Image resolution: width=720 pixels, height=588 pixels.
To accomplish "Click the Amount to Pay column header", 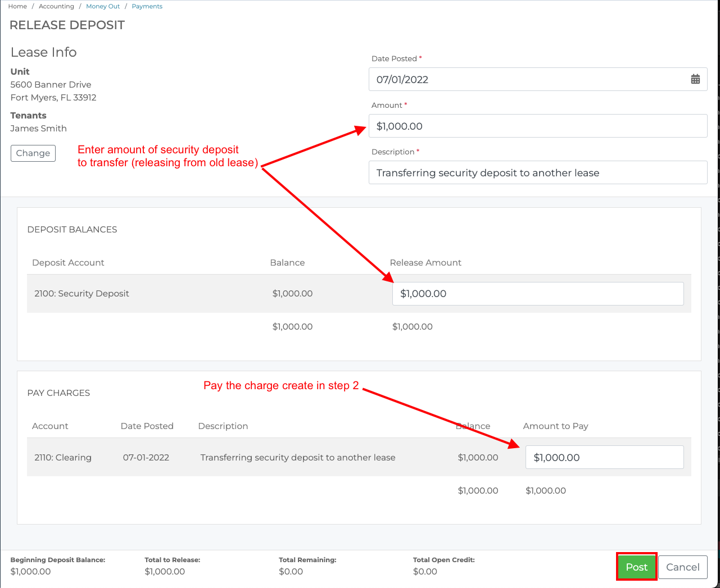I will tap(555, 426).
